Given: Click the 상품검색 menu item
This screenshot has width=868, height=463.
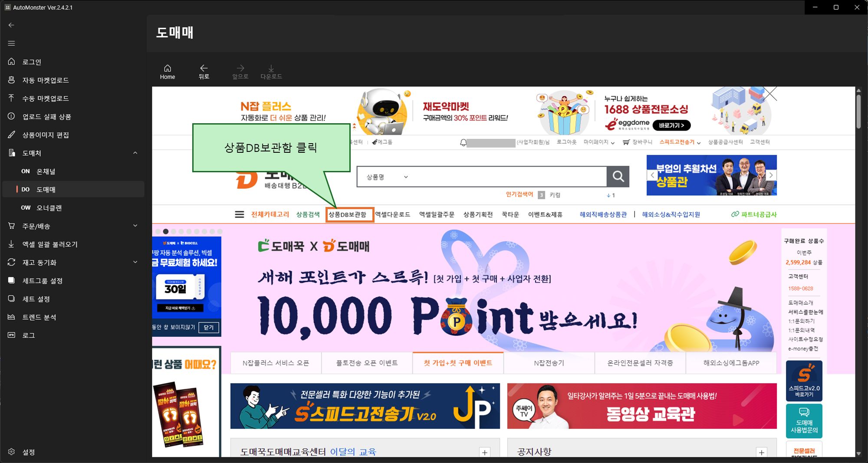Looking at the screenshot, I should coord(308,215).
